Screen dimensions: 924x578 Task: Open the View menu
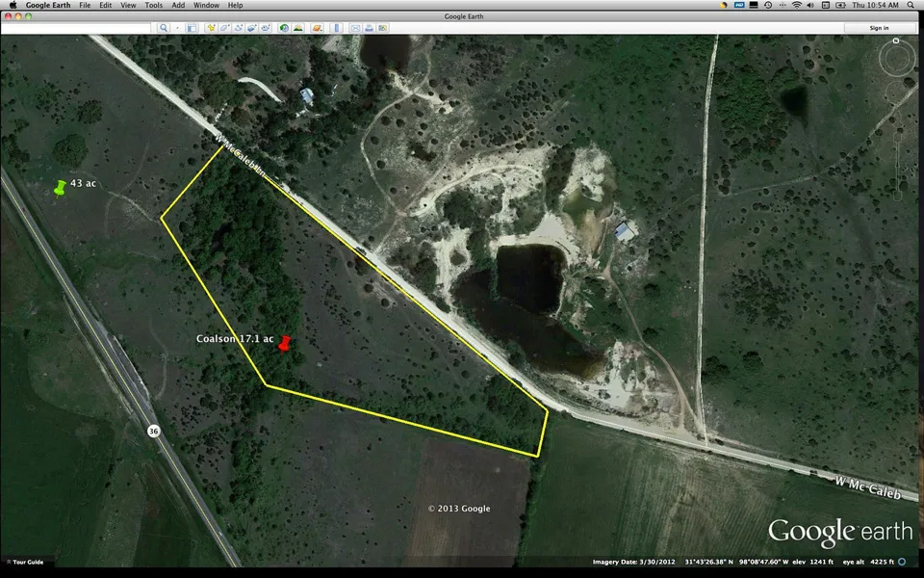(x=127, y=5)
